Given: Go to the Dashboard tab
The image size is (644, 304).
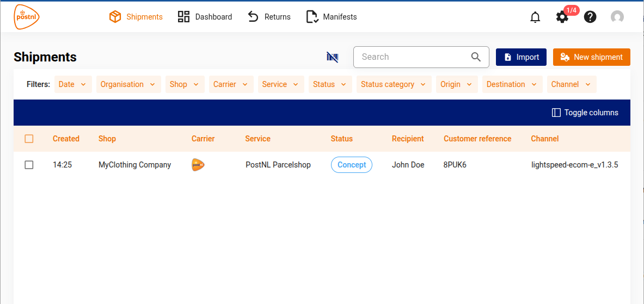Looking at the screenshot, I should (x=205, y=17).
